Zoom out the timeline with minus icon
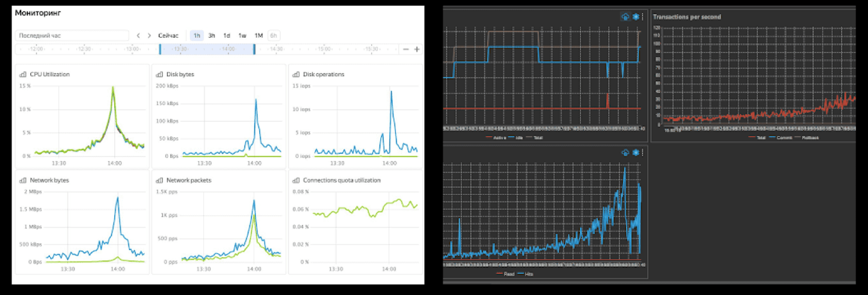 pos(405,49)
